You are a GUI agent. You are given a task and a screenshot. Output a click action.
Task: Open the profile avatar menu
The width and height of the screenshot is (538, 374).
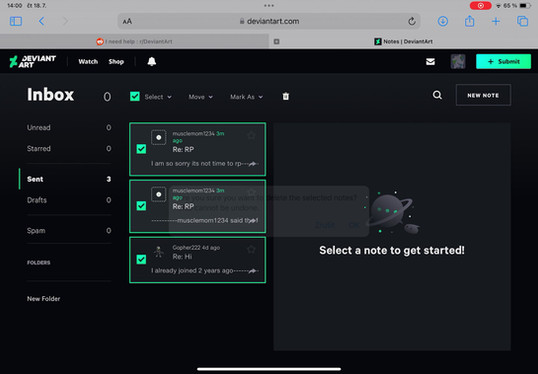click(458, 61)
